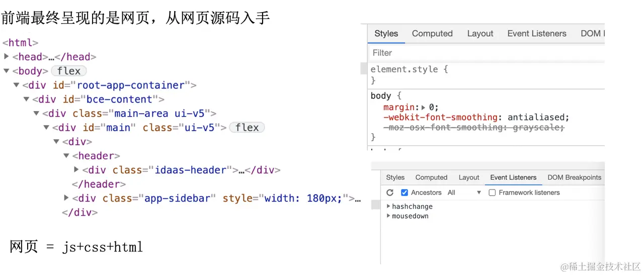Collapse the main-area ui-v5 div
The height and width of the screenshot is (275, 644).
click(36, 113)
